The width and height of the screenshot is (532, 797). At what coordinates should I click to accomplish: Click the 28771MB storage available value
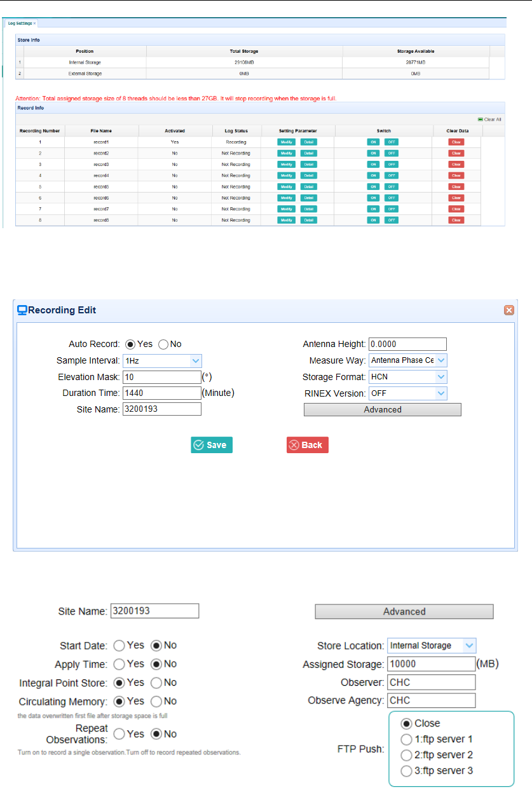(416, 62)
